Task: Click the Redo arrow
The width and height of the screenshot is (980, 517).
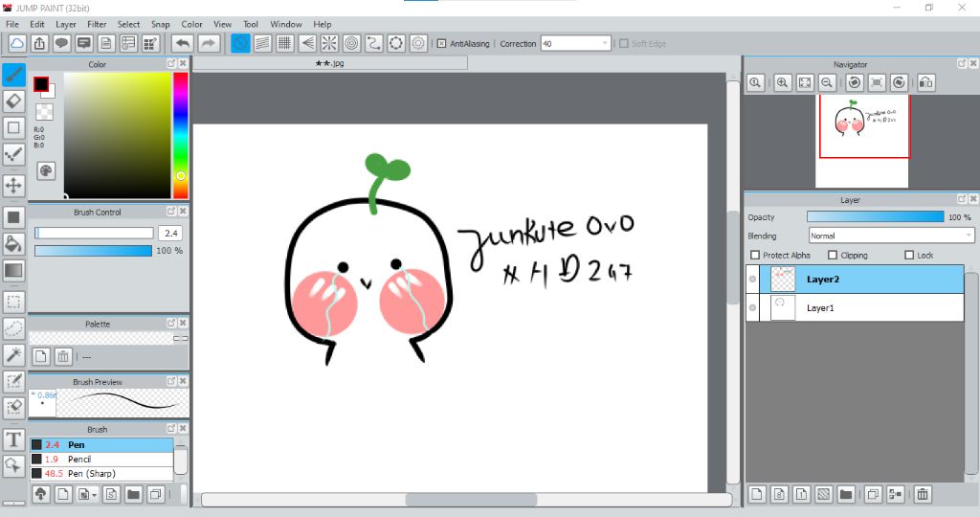Action: click(x=209, y=43)
